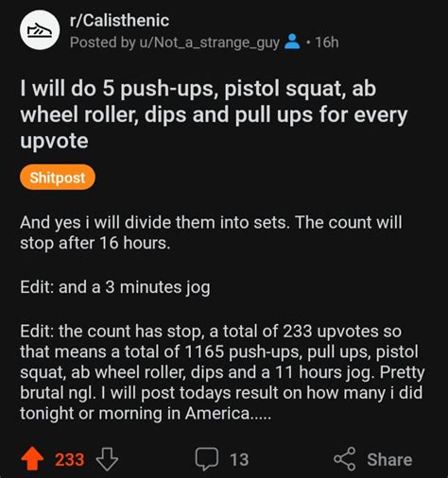
Task: Open u/Not_a_strange_guy's profile
Action: (209, 43)
